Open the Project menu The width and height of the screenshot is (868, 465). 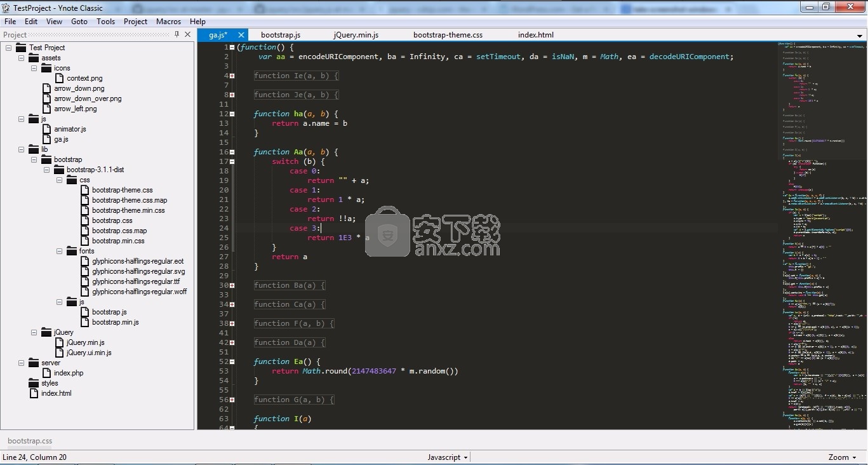pyautogui.click(x=136, y=21)
